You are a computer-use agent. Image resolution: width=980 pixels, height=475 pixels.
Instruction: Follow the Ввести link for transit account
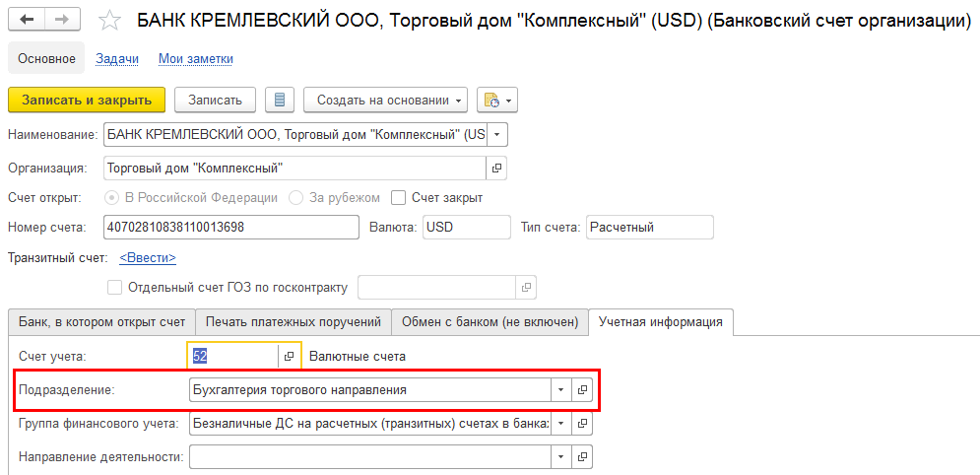coord(148,258)
